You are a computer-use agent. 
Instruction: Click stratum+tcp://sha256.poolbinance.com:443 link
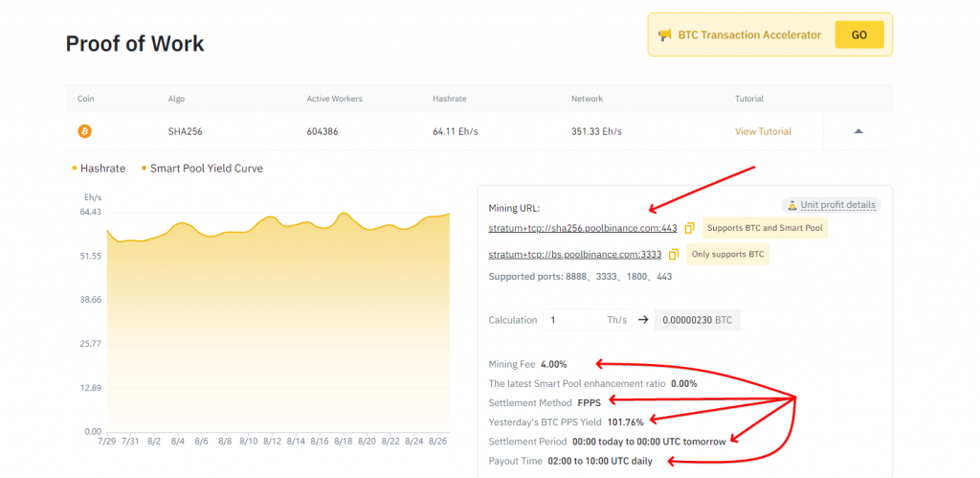pos(583,228)
